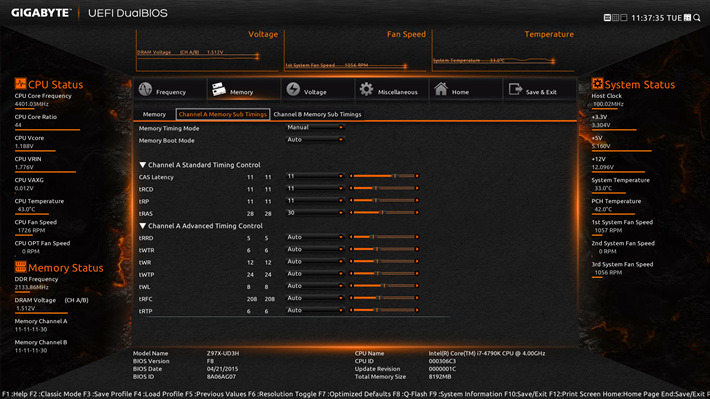Click F1 :Help in the bottom bar
This screenshot has height=399, width=710.
coord(14,394)
